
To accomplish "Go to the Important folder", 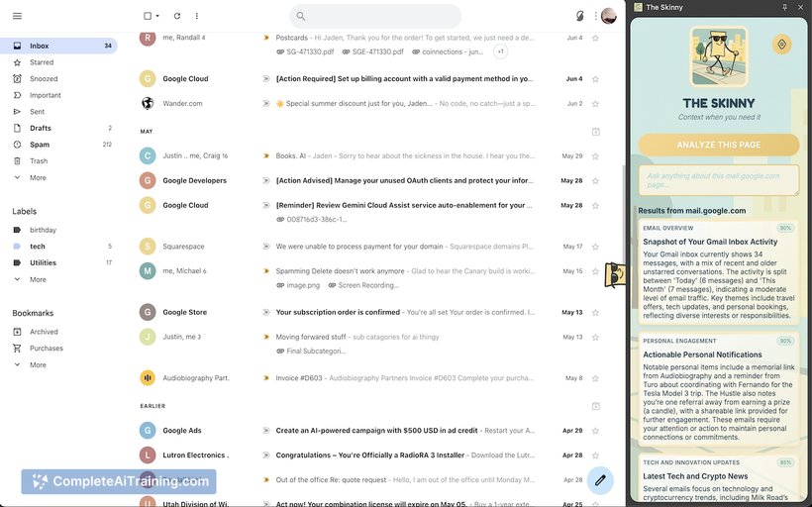I will pyautogui.click(x=58, y=95).
